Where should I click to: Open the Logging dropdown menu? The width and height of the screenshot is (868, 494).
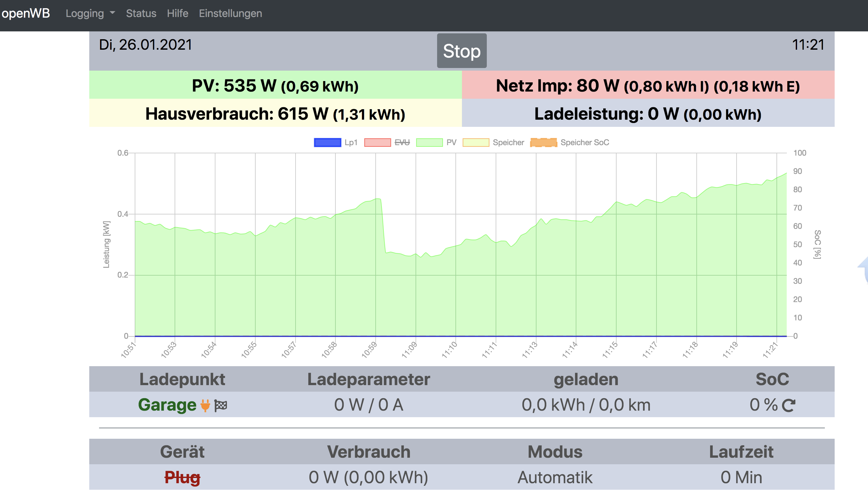85,14
